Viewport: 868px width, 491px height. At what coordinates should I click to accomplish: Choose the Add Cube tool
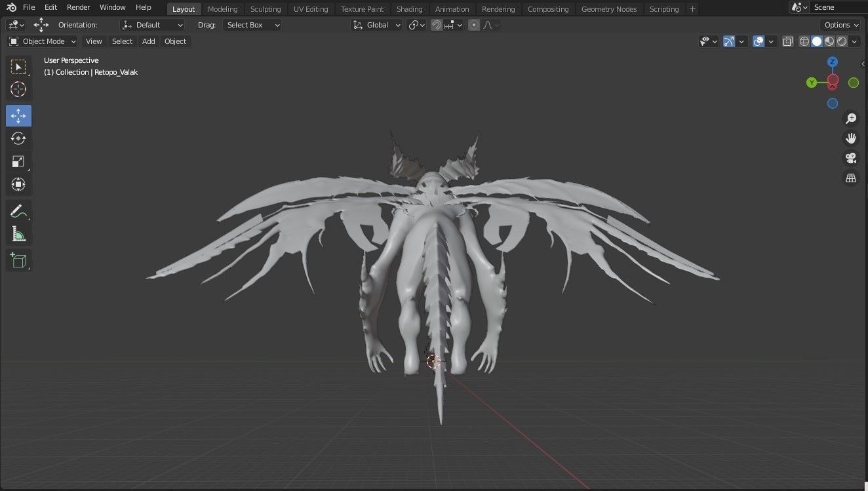[18, 260]
